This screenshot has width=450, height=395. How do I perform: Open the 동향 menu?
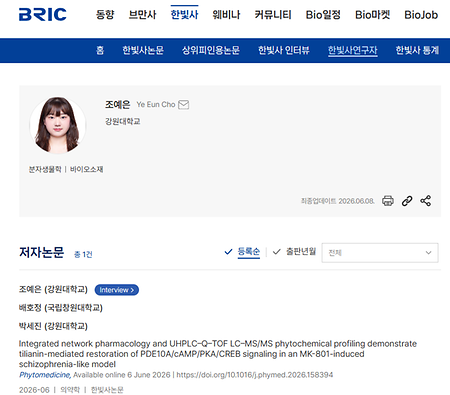[105, 15]
